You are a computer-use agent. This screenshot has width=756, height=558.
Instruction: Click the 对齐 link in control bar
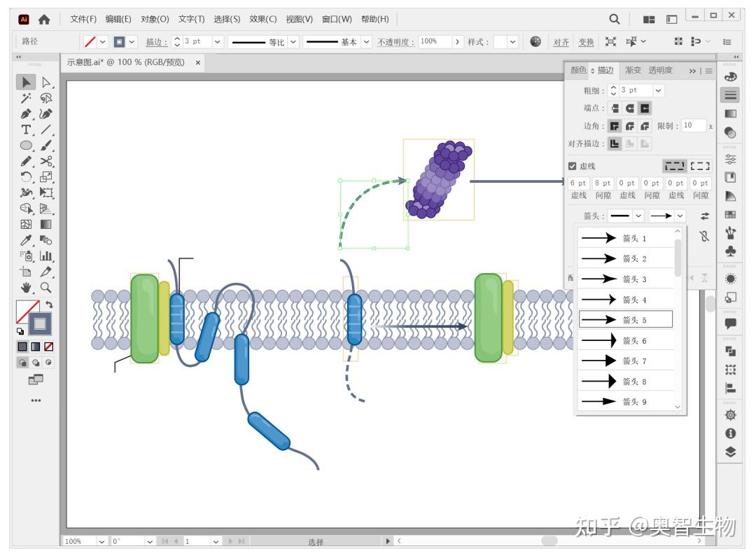pos(561,42)
